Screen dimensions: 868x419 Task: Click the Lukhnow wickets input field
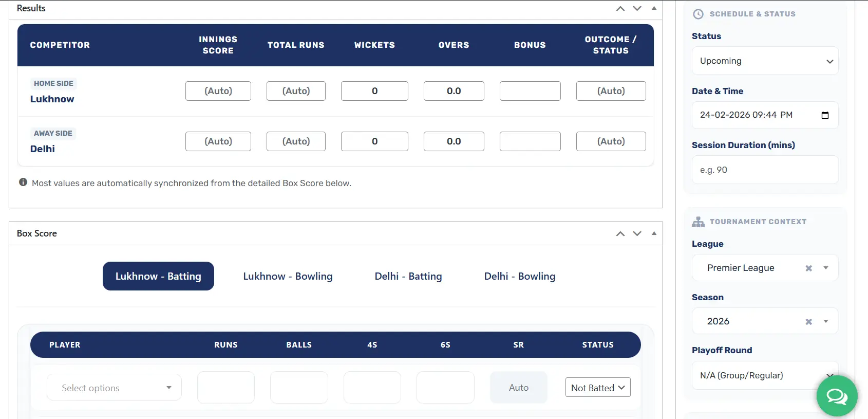click(x=374, y=91)
